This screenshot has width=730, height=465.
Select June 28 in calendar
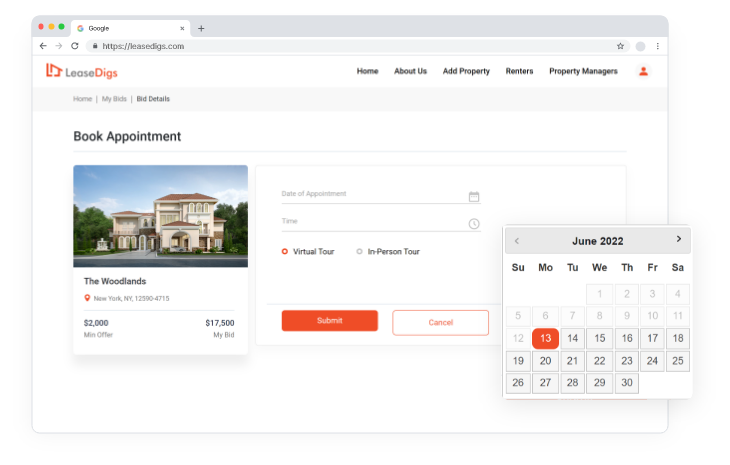(x=572, y=383)
